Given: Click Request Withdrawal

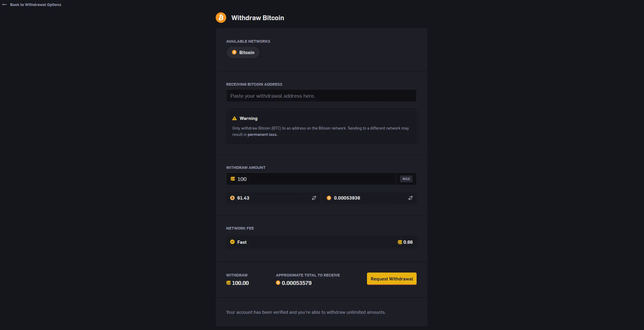Looking at the screenshot, I should tap(391, 279).
